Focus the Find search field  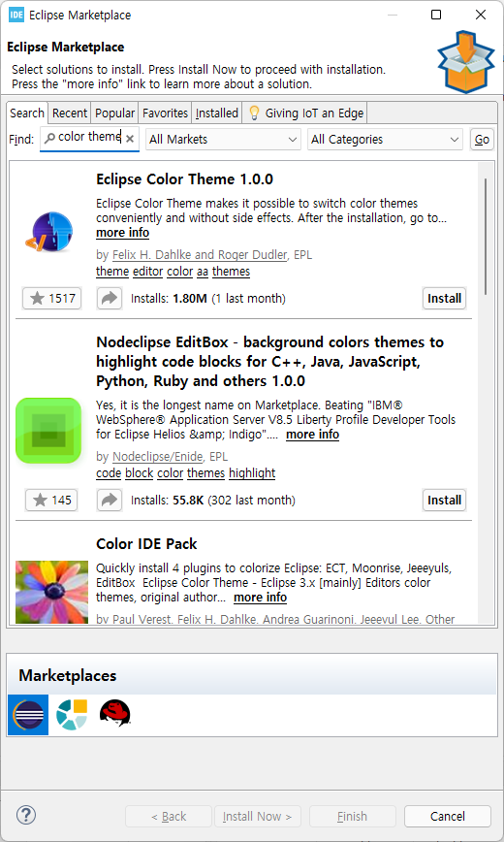coord(89,139)
